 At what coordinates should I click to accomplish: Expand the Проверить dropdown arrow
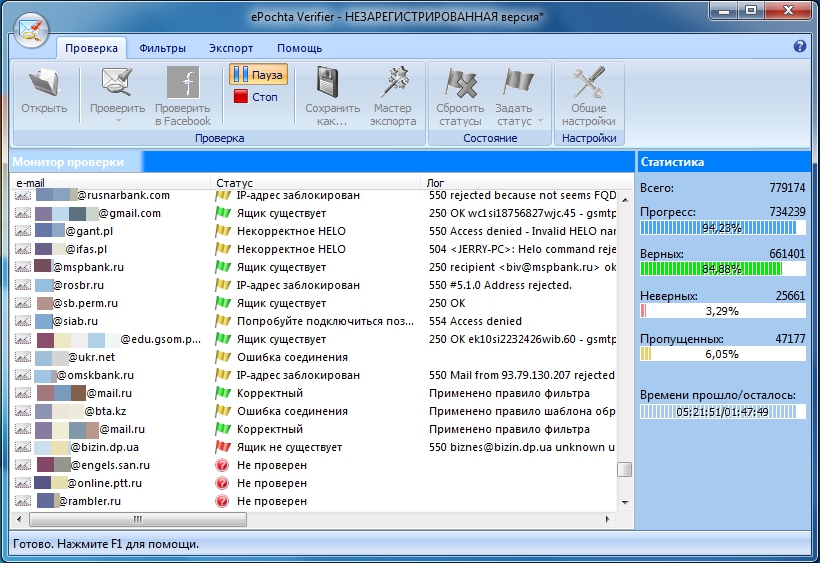click(117, 122)
